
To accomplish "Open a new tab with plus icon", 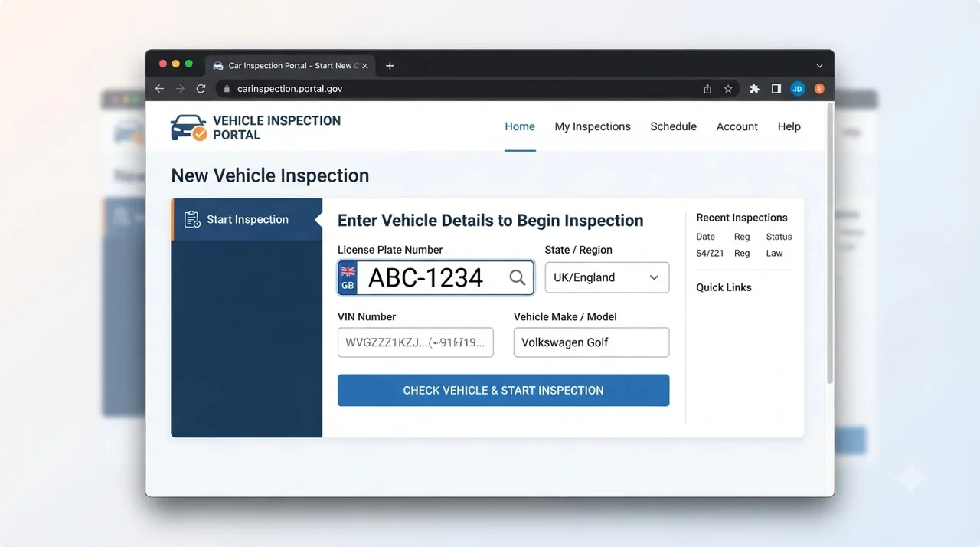I will 390,66.
